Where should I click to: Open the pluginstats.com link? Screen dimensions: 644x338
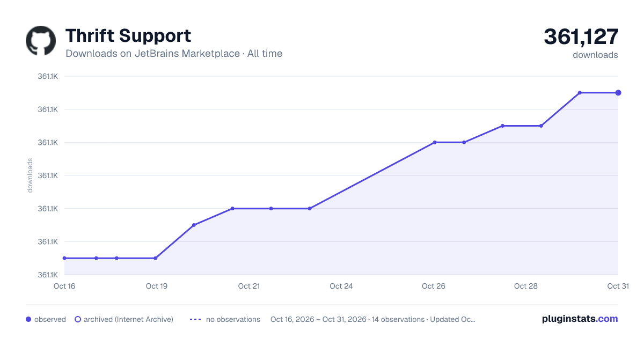[580, 319]
